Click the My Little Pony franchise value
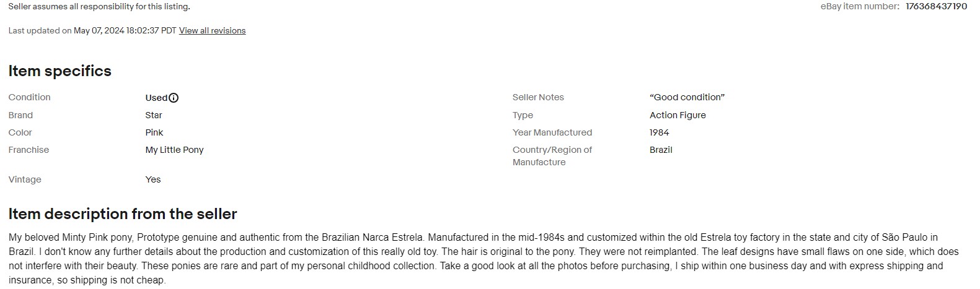980x289 pixels. [174, 150]
